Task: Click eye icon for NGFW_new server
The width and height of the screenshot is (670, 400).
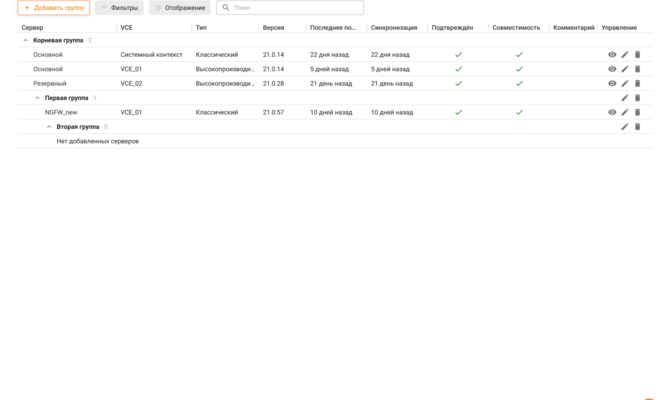Action: [x=612, y=113]
